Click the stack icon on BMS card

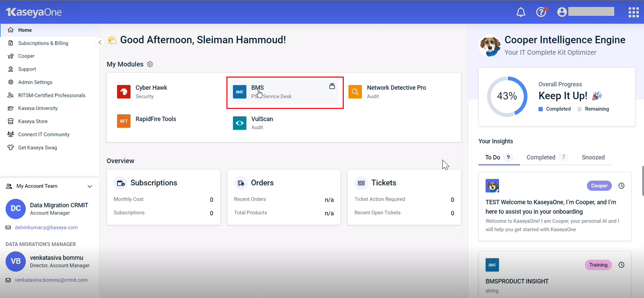coord(332,86)
